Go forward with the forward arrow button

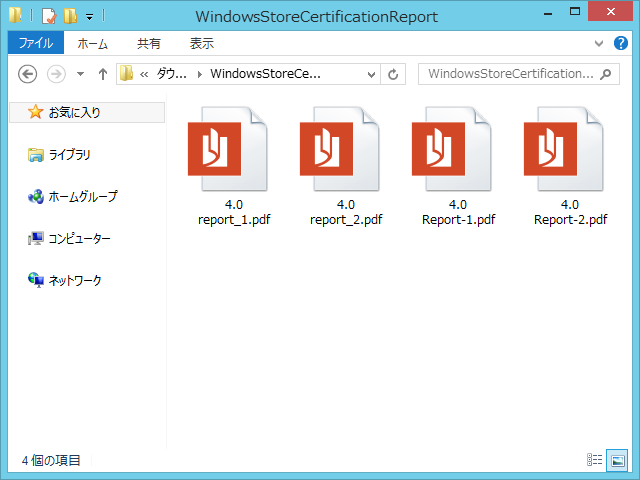coord(56,74)
